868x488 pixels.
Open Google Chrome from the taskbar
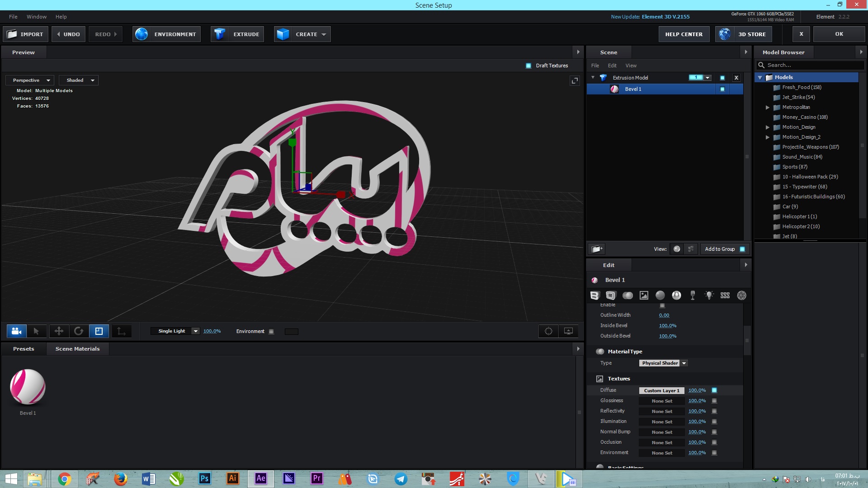pyautogui.click(x=64, y=479)
